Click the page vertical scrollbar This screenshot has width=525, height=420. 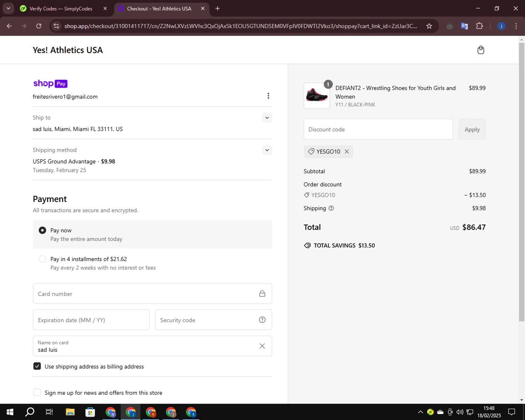click(x=521, y=182)
